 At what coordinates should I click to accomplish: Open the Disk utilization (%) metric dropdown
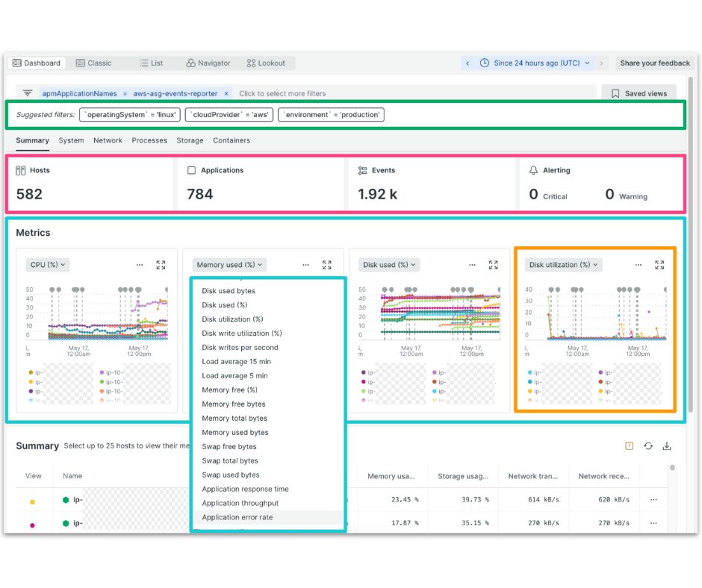563,265
